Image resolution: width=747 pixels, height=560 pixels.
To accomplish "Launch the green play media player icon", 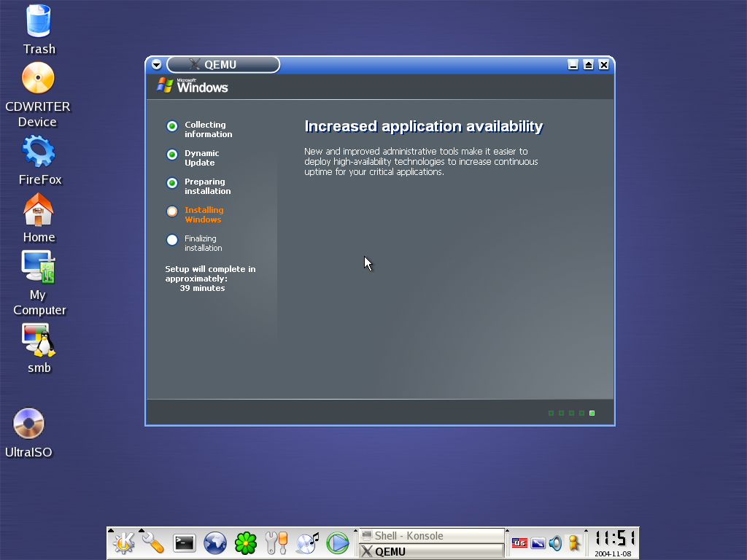I will coord(338,542).
